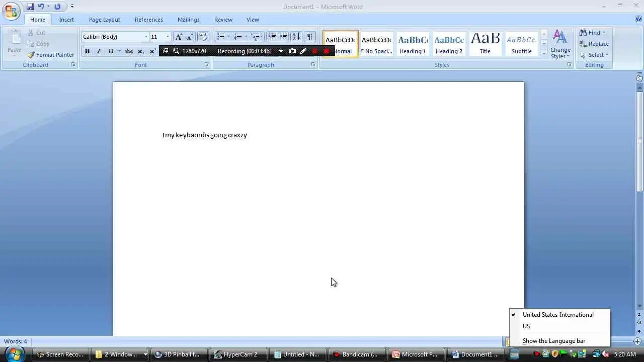644x362 pixels.
Task: Clear formatting icon
Action: tap(203, 37)
